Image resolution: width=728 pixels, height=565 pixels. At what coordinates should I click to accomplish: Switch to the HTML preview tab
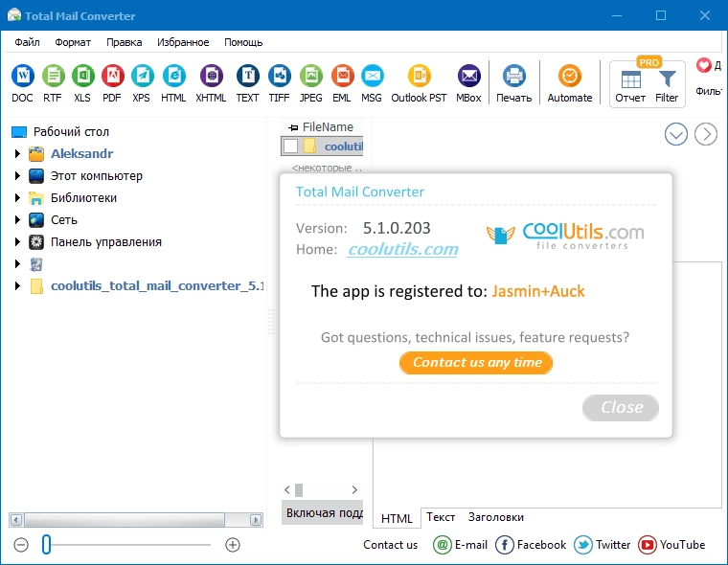pos(397,518)
